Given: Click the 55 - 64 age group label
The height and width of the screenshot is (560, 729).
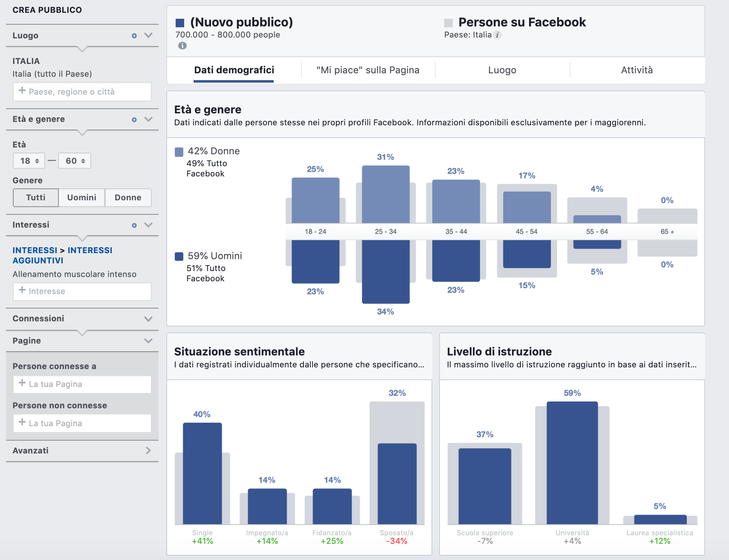Looking at the screenshot, I should click(x=597, y=231).
